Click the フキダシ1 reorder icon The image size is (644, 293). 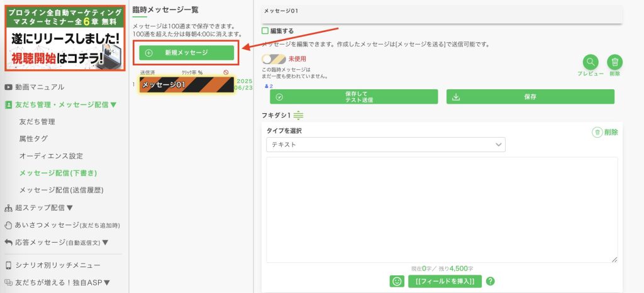[298, 115]
